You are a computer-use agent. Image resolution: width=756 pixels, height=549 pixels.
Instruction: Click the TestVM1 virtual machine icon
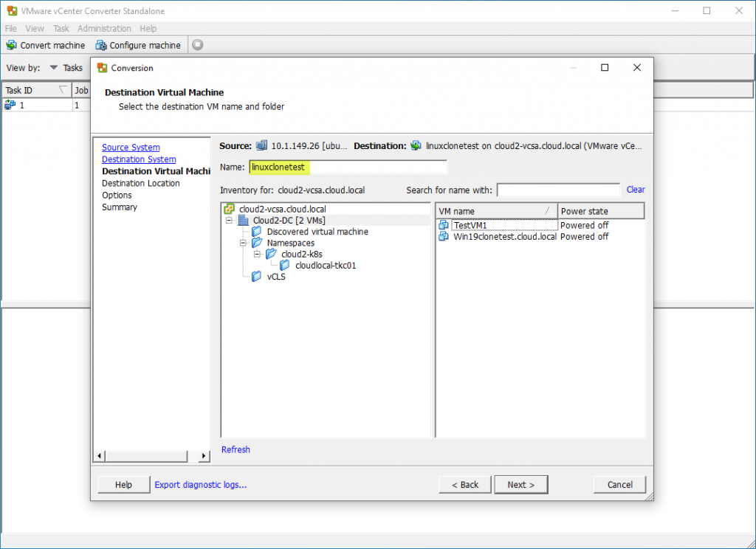coord(443,225)
